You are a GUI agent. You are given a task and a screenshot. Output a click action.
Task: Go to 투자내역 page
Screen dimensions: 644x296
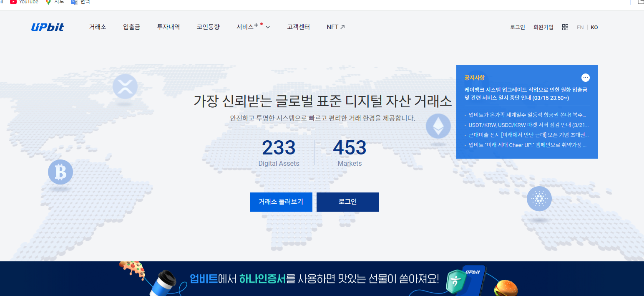click(x=169, y=27)
